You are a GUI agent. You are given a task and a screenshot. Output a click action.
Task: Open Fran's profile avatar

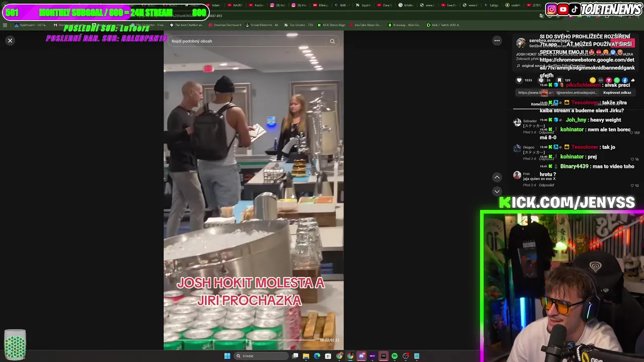pyautogui.click(x=517, y=175)
